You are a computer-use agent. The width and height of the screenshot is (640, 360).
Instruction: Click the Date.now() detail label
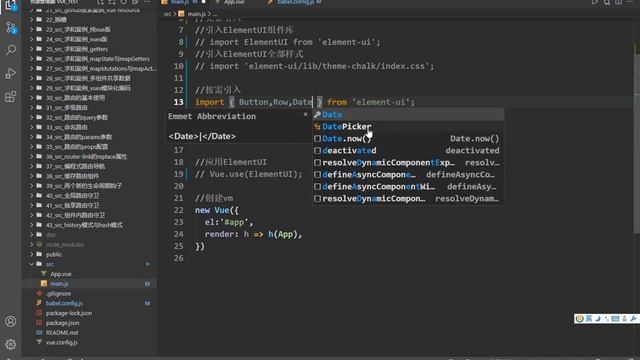(x=474, y=139)
